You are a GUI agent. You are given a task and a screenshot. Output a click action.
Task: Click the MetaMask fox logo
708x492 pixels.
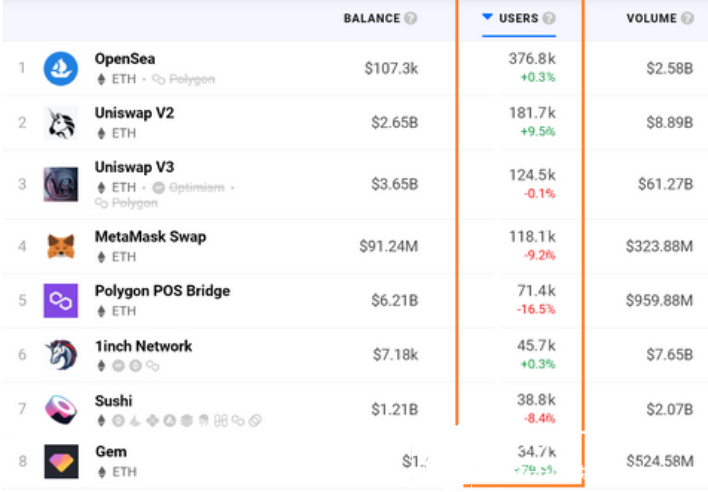(x=61, y=246)
